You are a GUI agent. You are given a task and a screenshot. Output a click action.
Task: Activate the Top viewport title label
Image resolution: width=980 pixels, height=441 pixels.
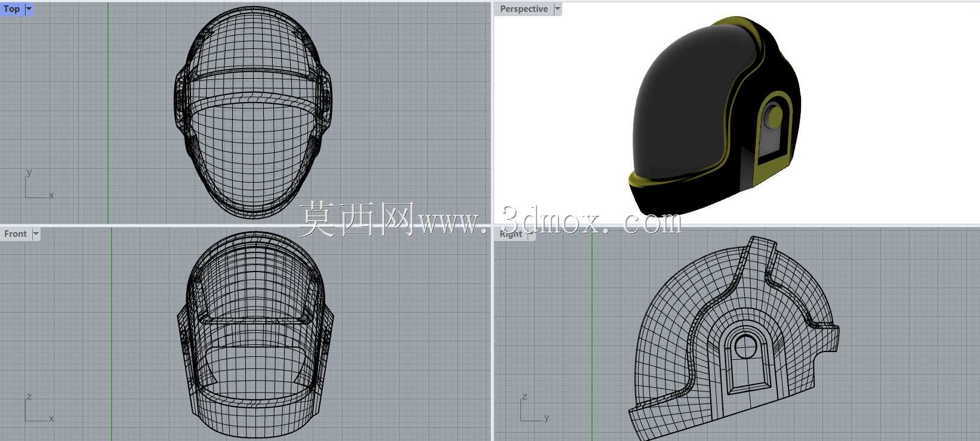[12, 9]
